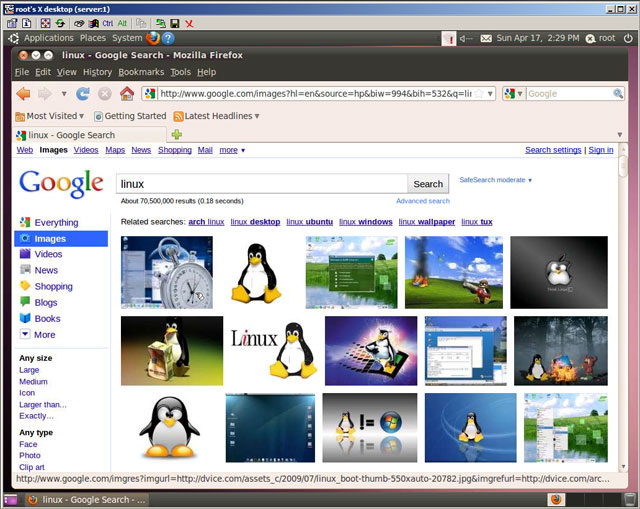Open a new tab with plus icon
The width and height of the screenshot is (640, 509).
click(x=177, y=134)
